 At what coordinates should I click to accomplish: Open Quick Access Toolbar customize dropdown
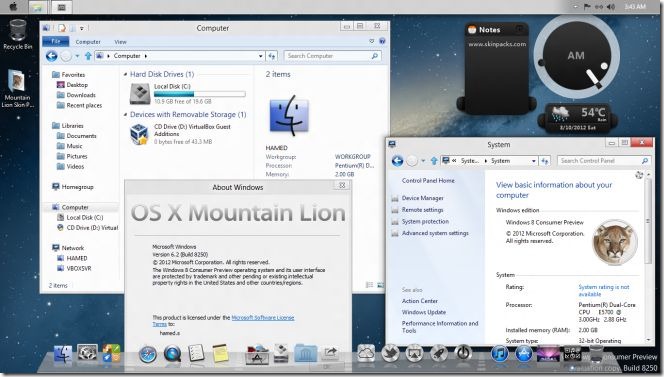(82, 28)
